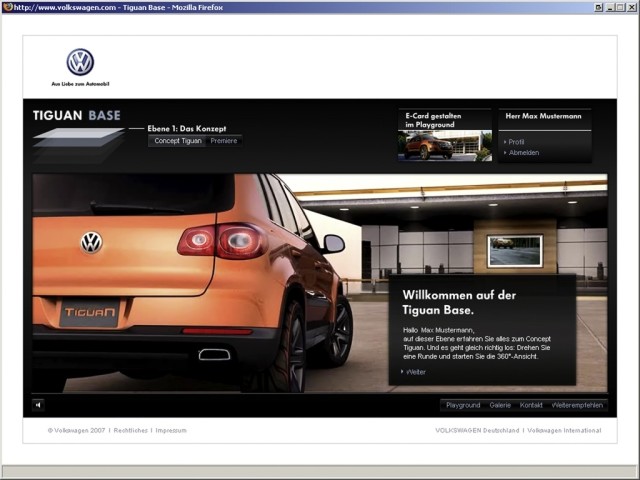Open the Kontakt menu item
This screenshot has width=640, height=480.
[x=531, y=405]
